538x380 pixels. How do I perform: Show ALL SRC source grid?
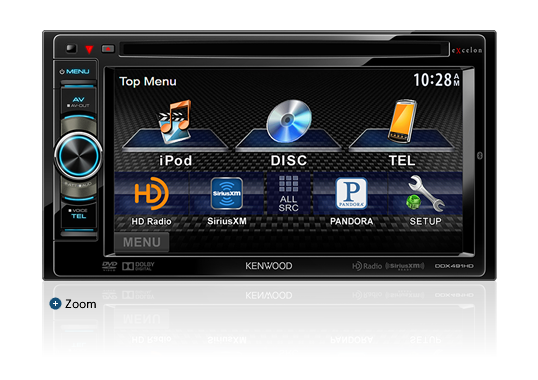click(288, 194)
